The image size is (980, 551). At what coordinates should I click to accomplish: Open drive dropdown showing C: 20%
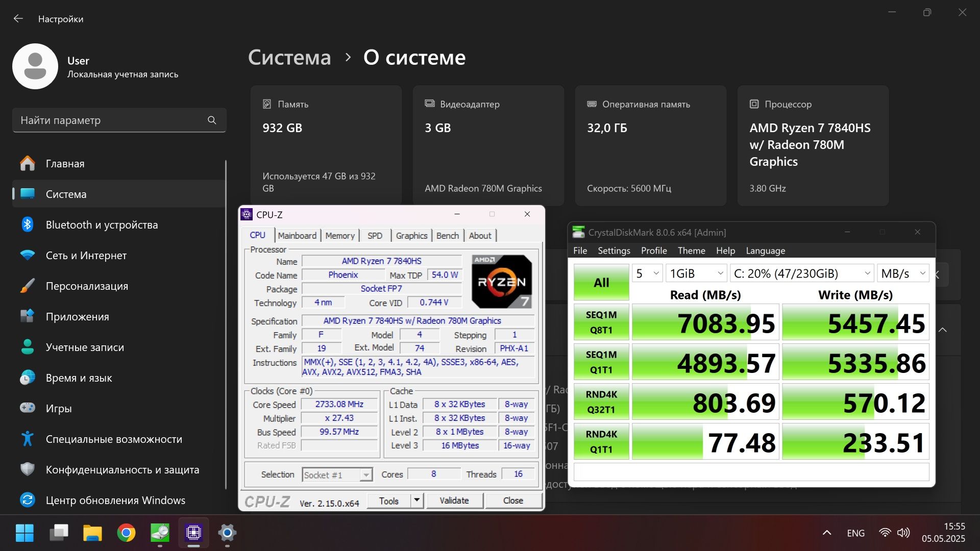click(802, 273)
